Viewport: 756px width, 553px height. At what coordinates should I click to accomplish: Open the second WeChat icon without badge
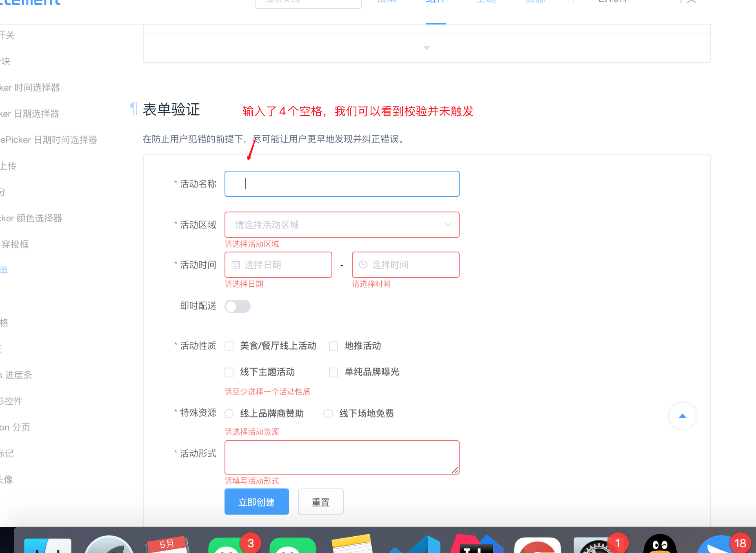[x=293, y=545]
